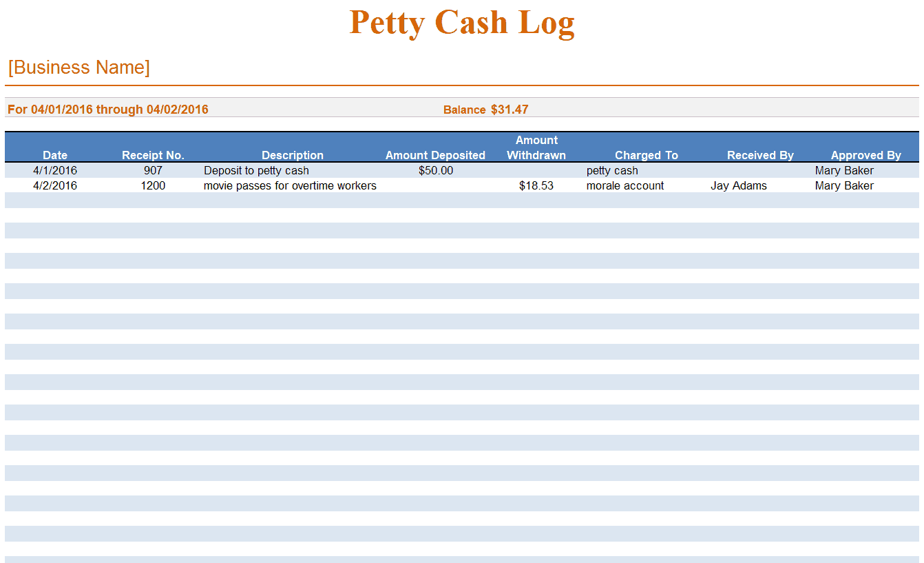Select the Date column header

coord(55,155)
